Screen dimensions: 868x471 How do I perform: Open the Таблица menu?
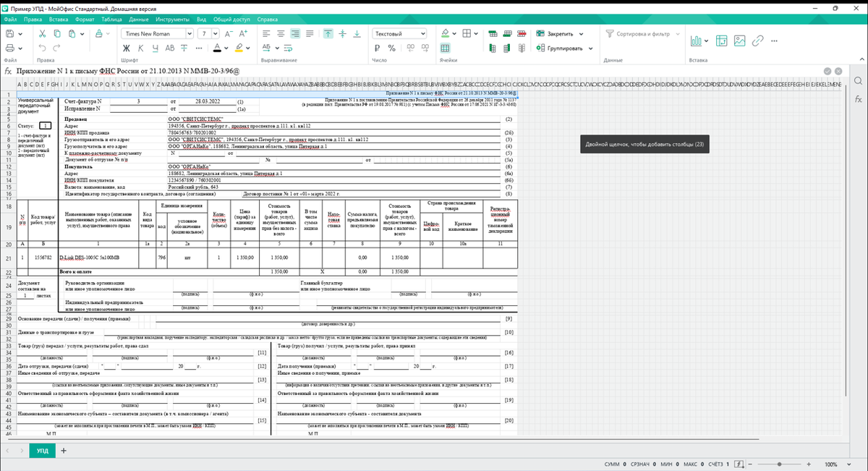tap(111, 18)
